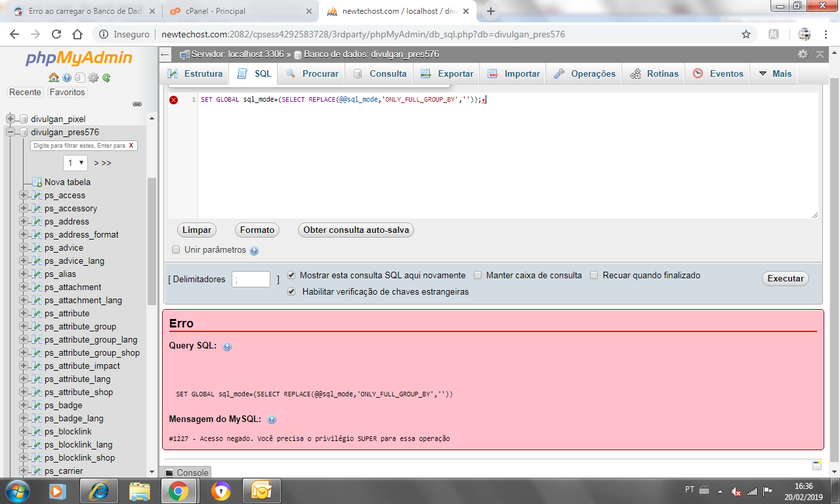Image resolution: width=840 pixels, height=504 pixels.
Task: Open the Mais dropdown menu
Action: (x=775, y=73)
